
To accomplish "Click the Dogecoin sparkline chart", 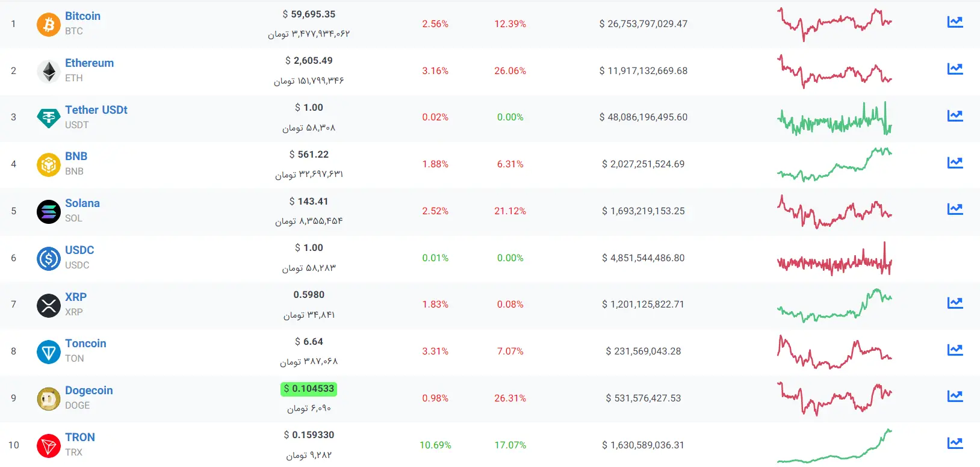I will (834, 398).
